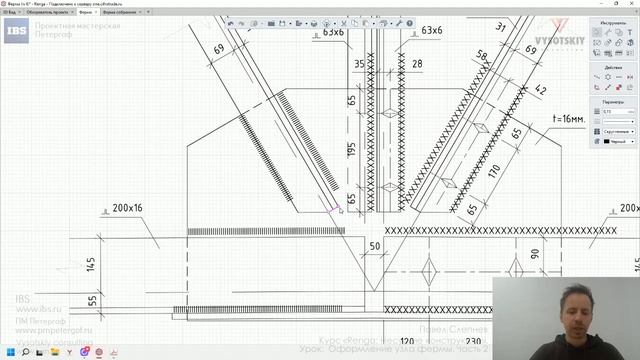The width and height of the screenshot is (640, 360).
Task: Select the blue cube tool in Инструменты panel
Action: pyautogui.click(x=630, y=42)
